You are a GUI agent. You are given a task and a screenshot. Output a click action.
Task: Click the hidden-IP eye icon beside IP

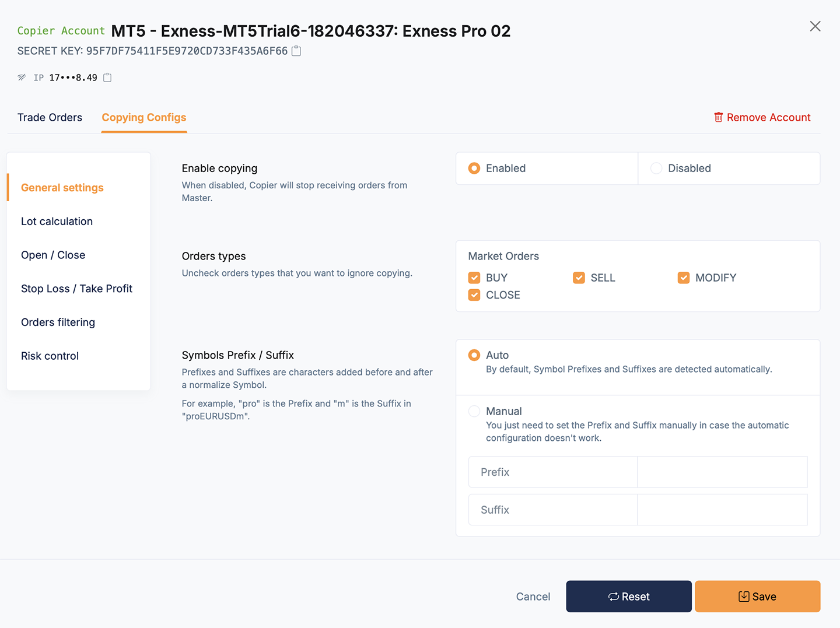[22, 78]
